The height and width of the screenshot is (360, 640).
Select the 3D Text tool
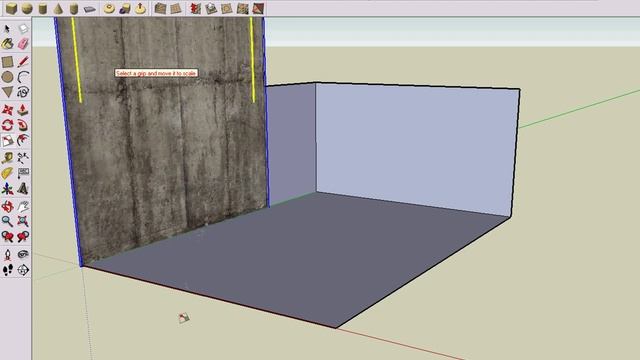(x=23, y=189)
